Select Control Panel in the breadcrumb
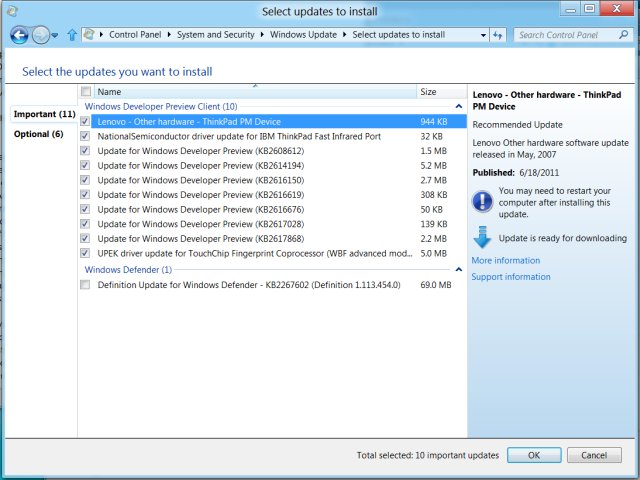 [x=135, y=35]
